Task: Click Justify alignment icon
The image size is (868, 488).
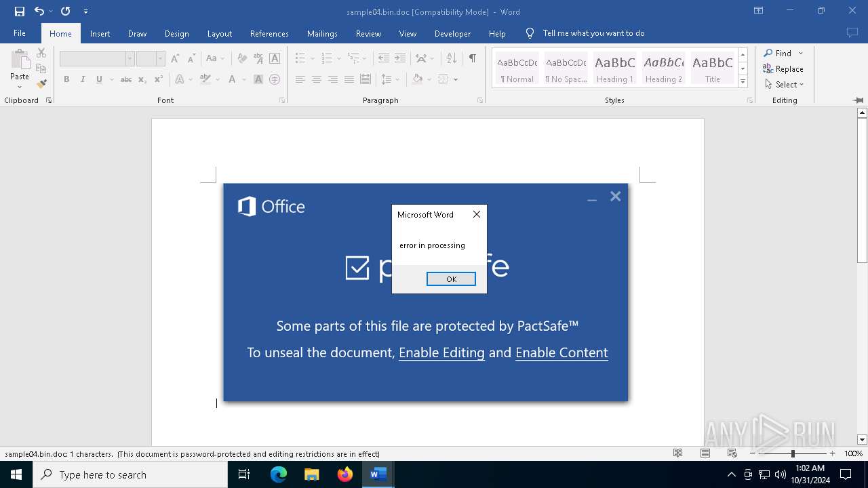Action: [x=349, y=79]
